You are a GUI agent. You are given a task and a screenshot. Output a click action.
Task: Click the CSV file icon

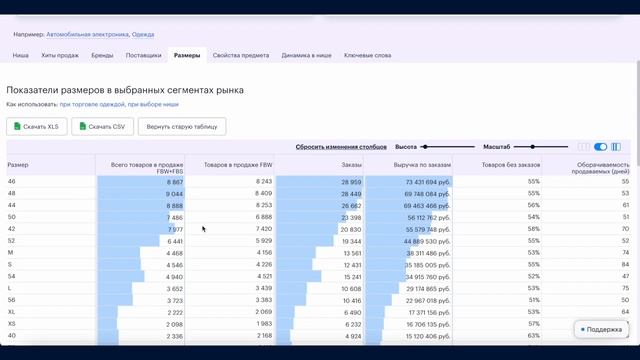pos(82,126)
